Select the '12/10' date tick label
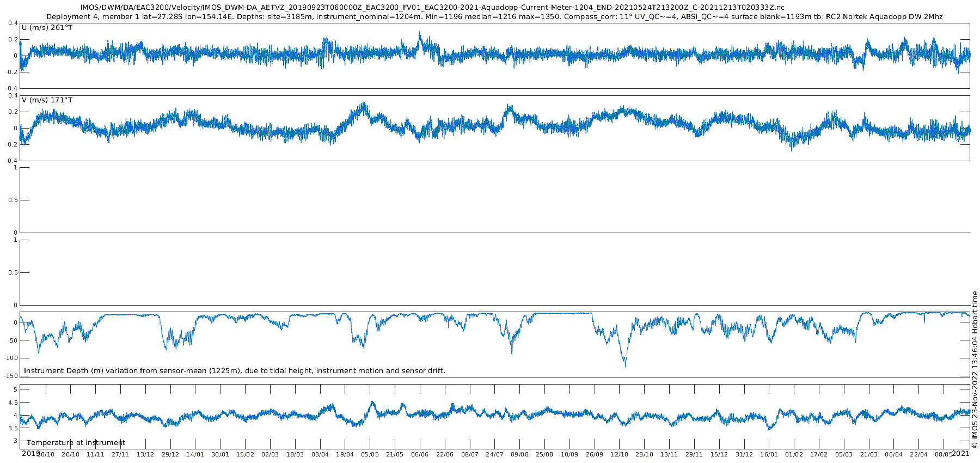Image resolution: width=980 pixels, height=463 pixels. (x=620, y=454)
